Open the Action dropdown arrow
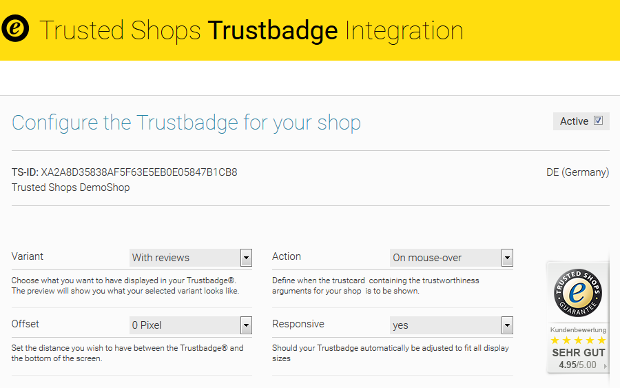The height and width of the screenshot is (388, 620). (507, 258)
